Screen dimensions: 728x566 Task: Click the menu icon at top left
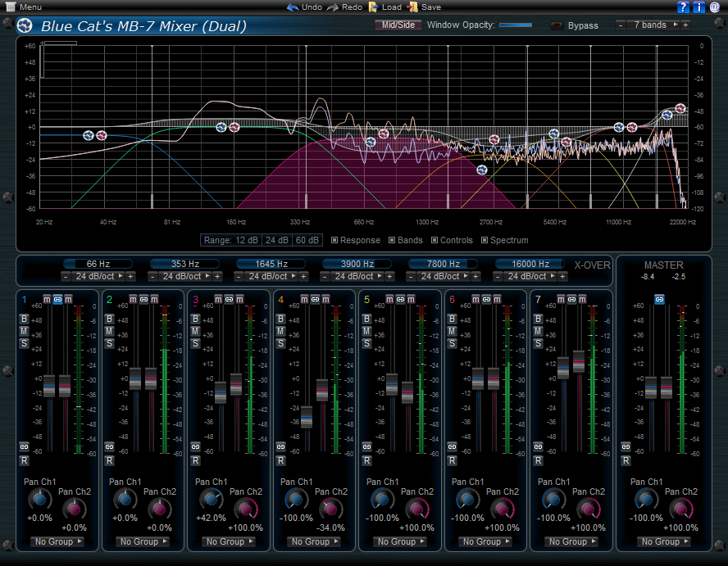[10, 7]
